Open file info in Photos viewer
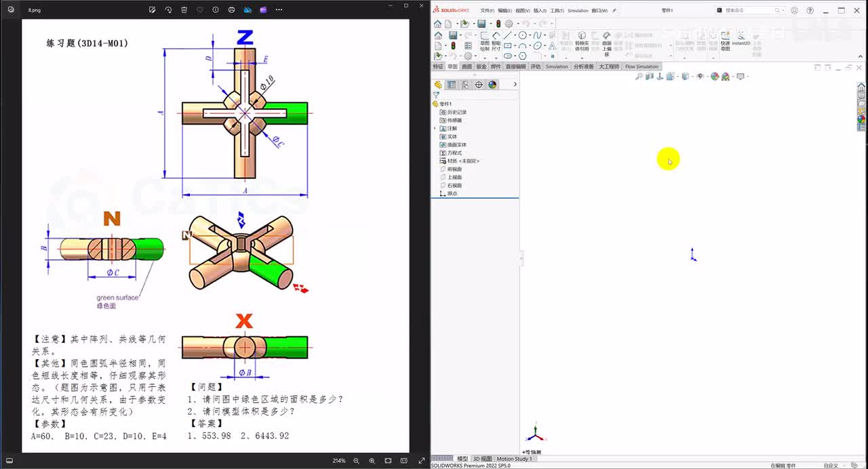 216,10
